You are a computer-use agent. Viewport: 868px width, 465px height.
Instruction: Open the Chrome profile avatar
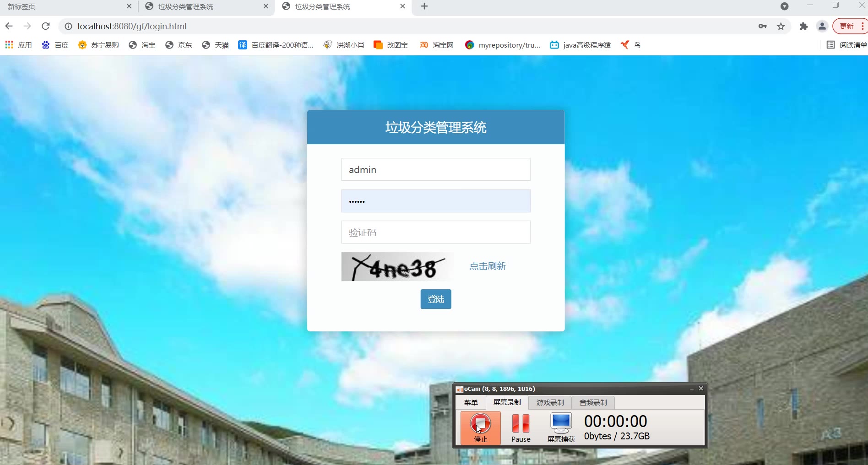822,26
